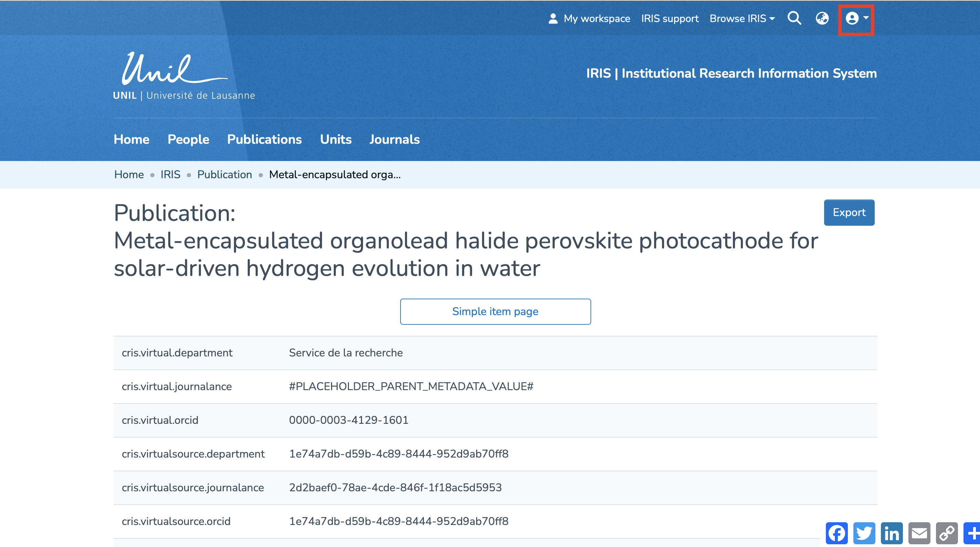
Task: Go to the Publications nav tab
Action: (x=264, y=139)
